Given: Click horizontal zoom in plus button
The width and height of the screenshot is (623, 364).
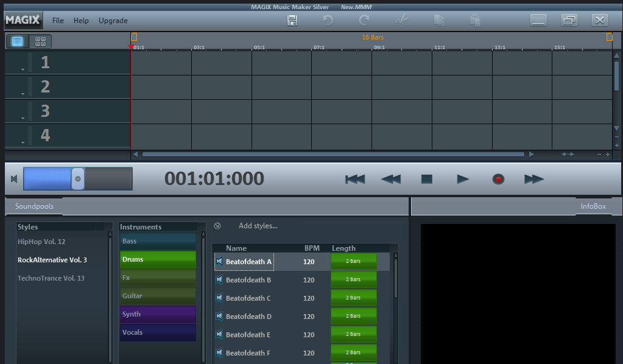Looking at the screenshot, I should point(608,155).
